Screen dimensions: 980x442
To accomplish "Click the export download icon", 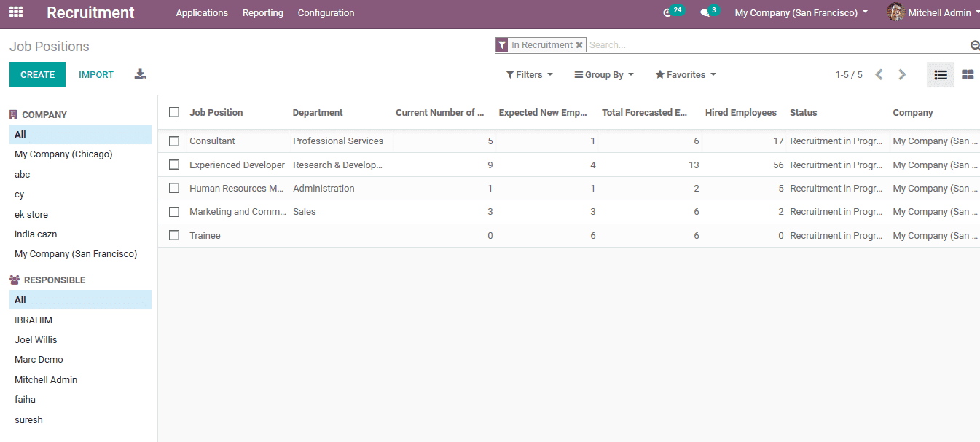I will pos(141,74).
